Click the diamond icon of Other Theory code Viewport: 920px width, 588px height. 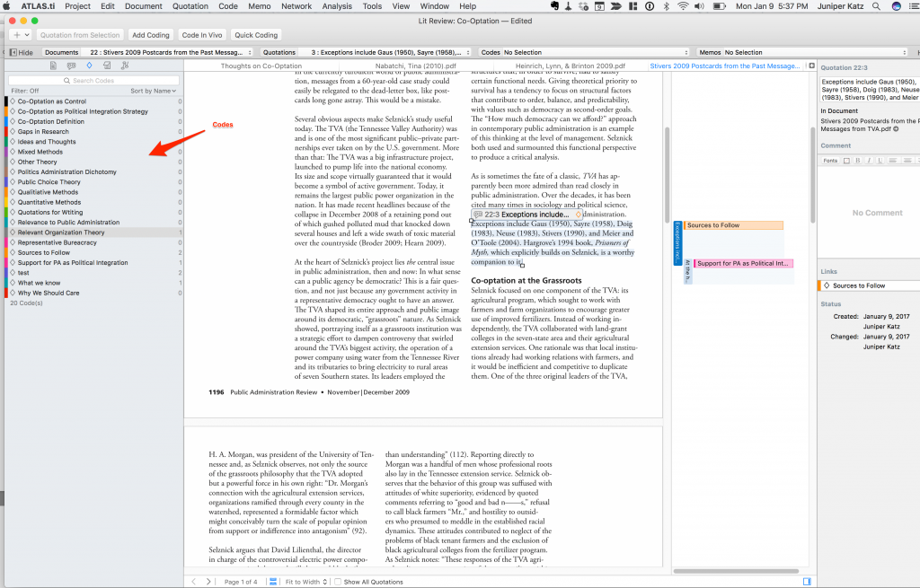tap(13, 162)
